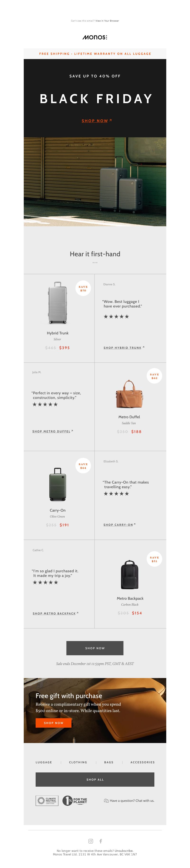The height and width of the screenshot is (868, 190).
Task: Click the Metro Duffel bag image
Action: (x=129, y=394)
